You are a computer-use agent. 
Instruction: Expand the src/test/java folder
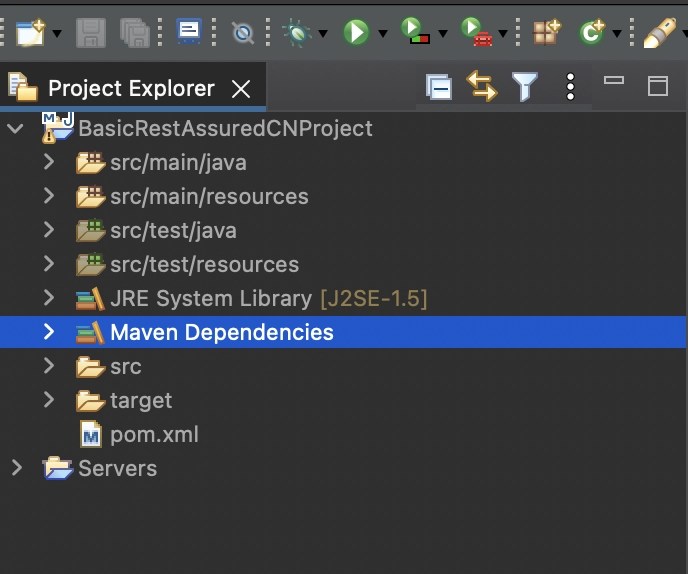(49, 230)
